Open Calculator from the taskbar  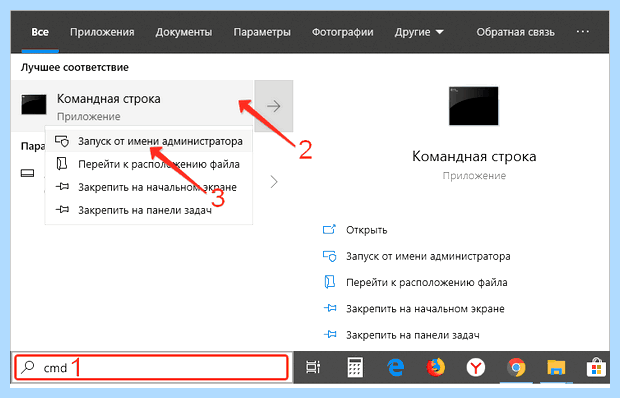[x=355, y=367]
